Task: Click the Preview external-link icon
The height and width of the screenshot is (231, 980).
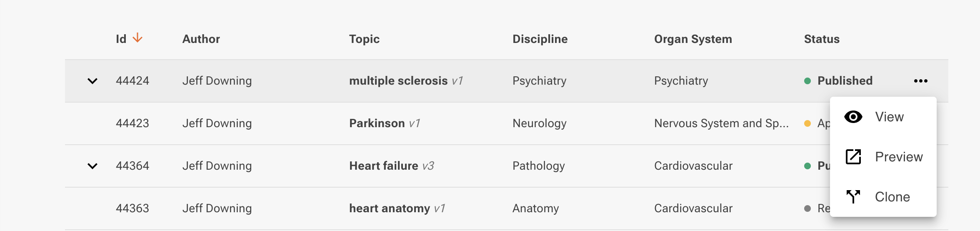Action: [x=853, y=157]
